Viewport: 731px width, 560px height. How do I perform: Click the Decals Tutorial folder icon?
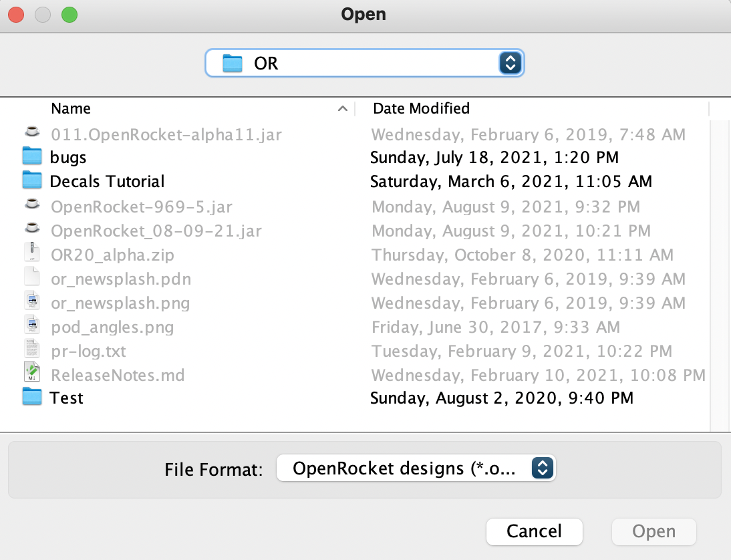[32, 180]
